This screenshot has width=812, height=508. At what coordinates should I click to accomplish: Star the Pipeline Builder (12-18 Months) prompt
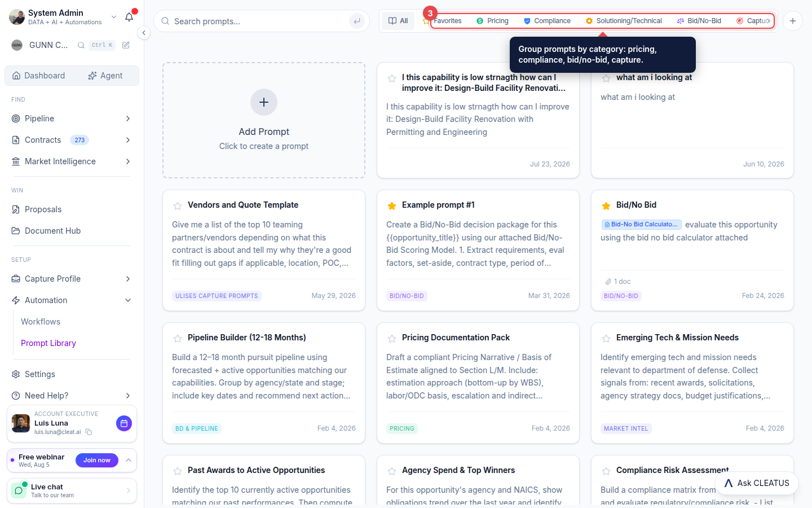pos(178,338)
